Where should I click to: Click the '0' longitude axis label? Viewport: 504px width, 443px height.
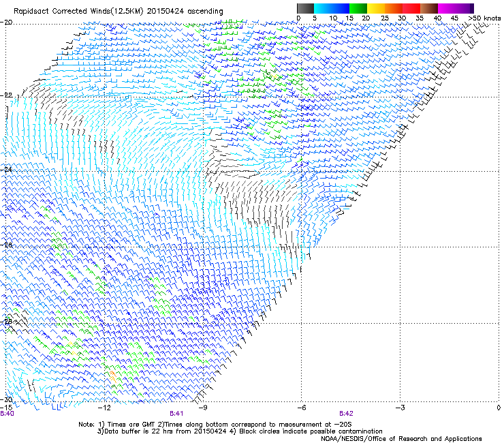pyautogui.click(x=499, y=408)
